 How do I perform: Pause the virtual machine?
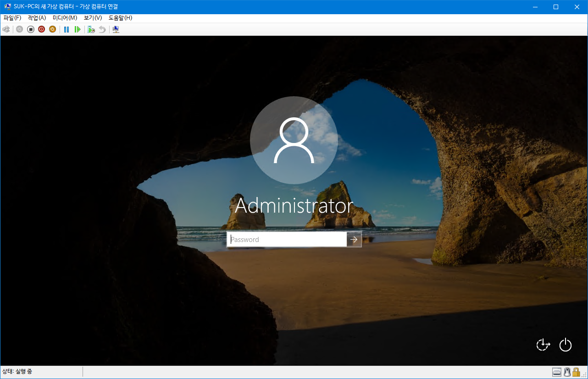click(x=67, y=29)
